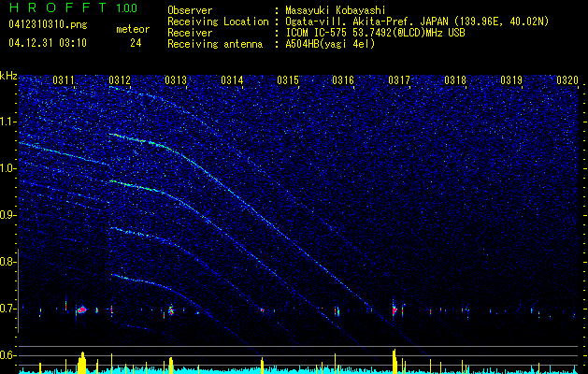Image resolution: width=588 pixels, height=374 pixels.
Task: Click the 0315 time marker
Action: point(288,80)
